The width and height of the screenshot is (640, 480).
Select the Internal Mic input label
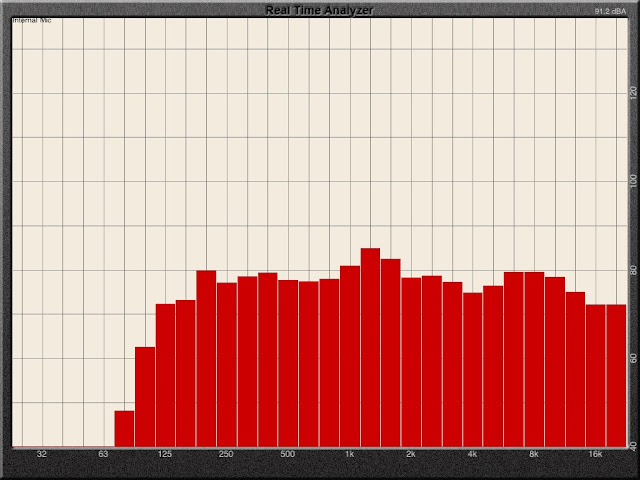click(x=32, y=20)
